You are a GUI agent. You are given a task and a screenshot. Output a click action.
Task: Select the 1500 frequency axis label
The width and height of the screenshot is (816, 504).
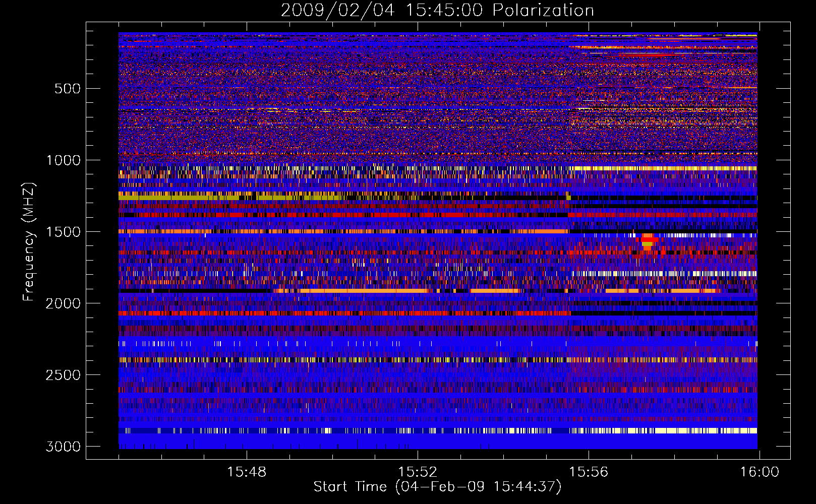click(x=63, y=232)
